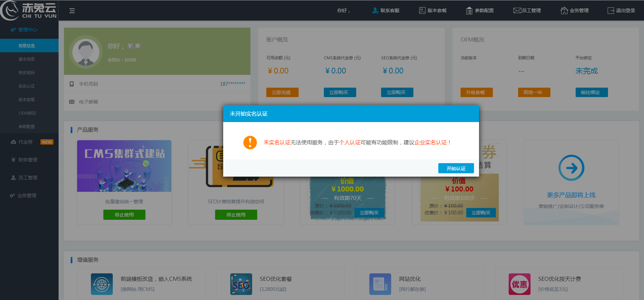Select 信息总览 in the sidebar
This screenshot has width=644, height=300.
(27, 46)
